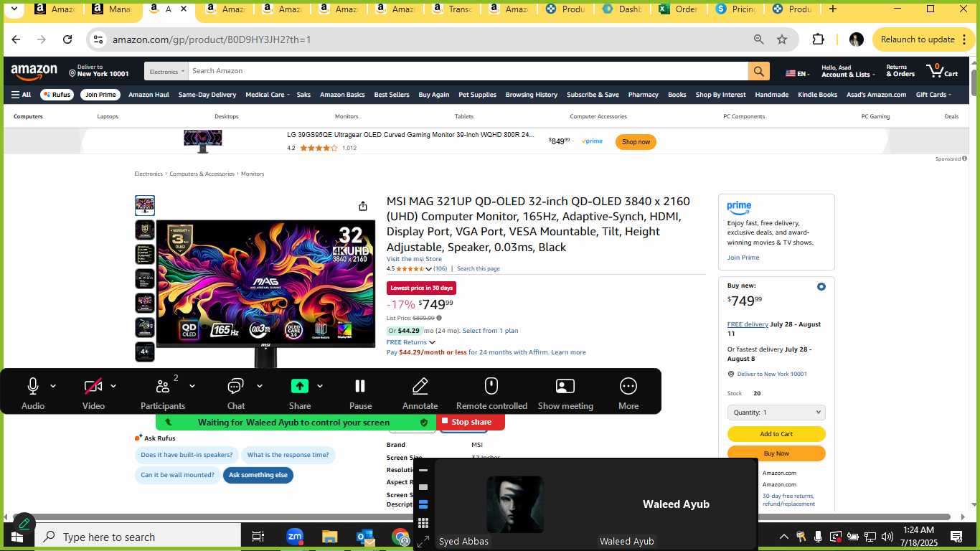Open the Windows notification center
980x551 pixels.
coord(956,537)
